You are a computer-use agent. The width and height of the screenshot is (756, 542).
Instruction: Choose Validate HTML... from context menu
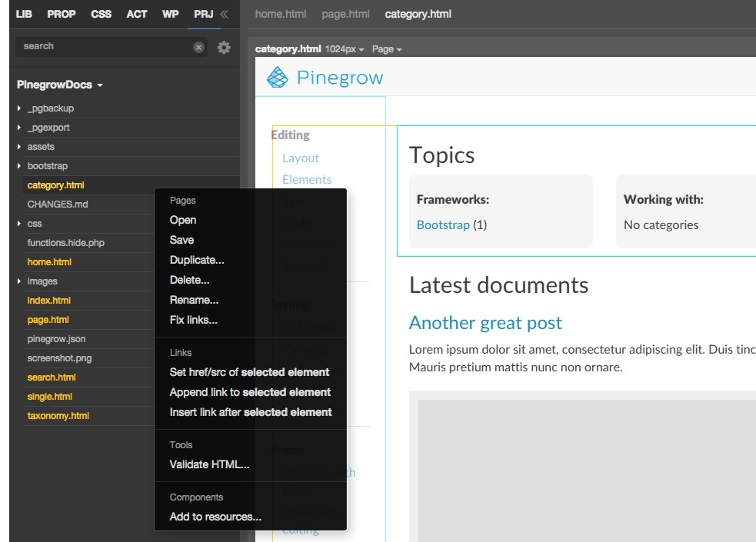click(209, 464)
